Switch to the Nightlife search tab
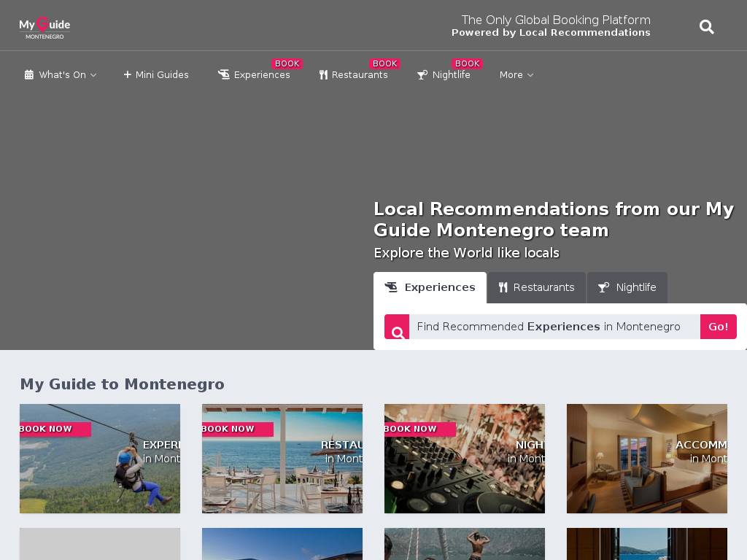This screenshot has width=747, height=560. tap(627, 287)
